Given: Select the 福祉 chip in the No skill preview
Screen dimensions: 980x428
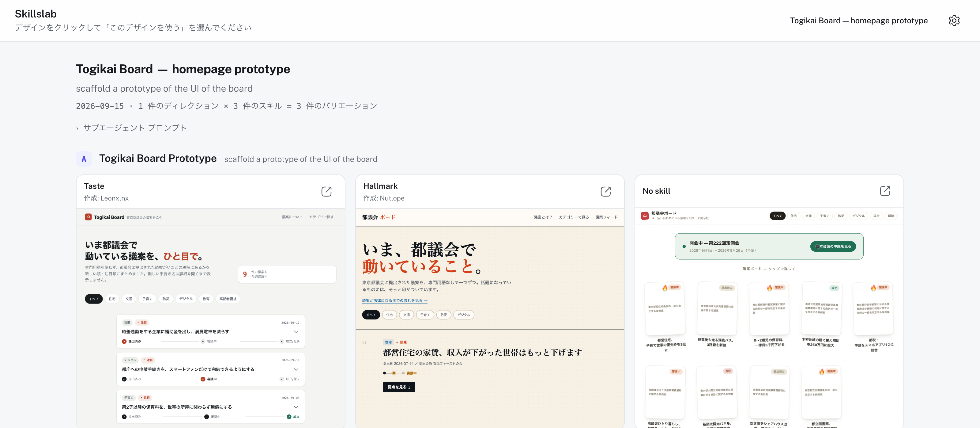Looking at the screenshot, I should pyautogui.click(x=876, y=216).
